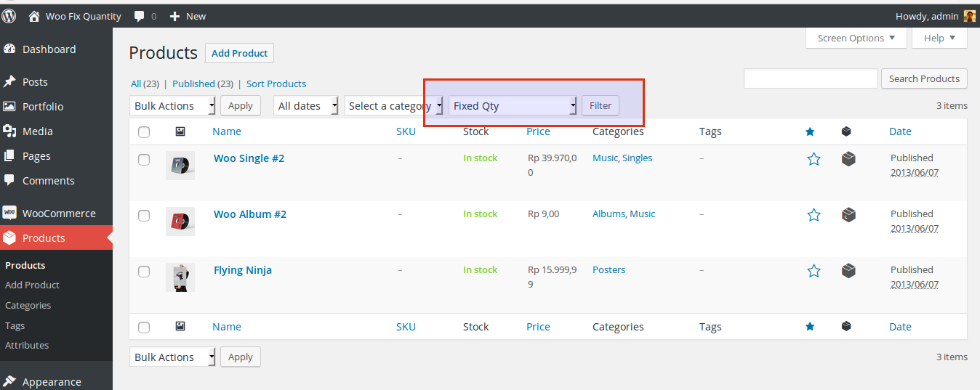The height and width of the screenshot is (390, 980).
Task: Click the top Apply button
Action: [241, 106]
